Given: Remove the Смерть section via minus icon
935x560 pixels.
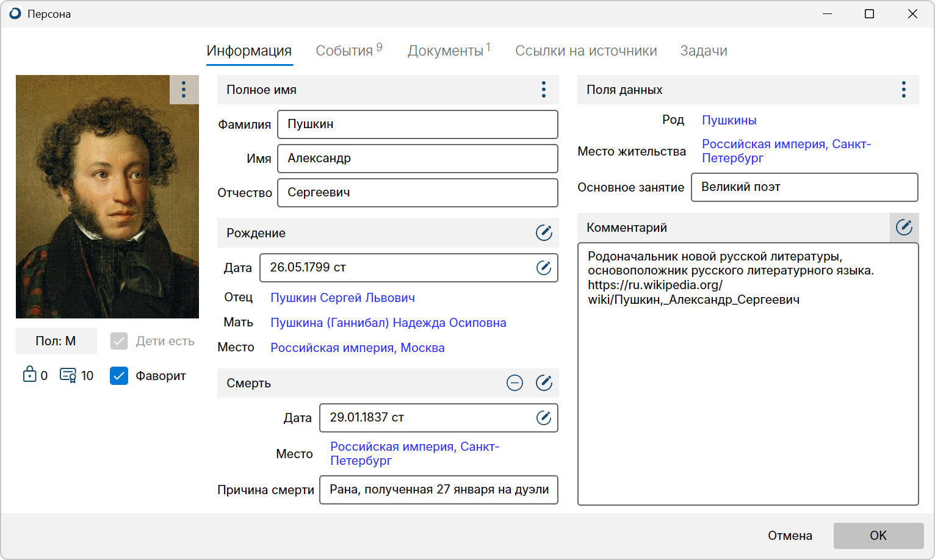Looking at the screenshot, I should pyautogui.click(x=514, y=383).
